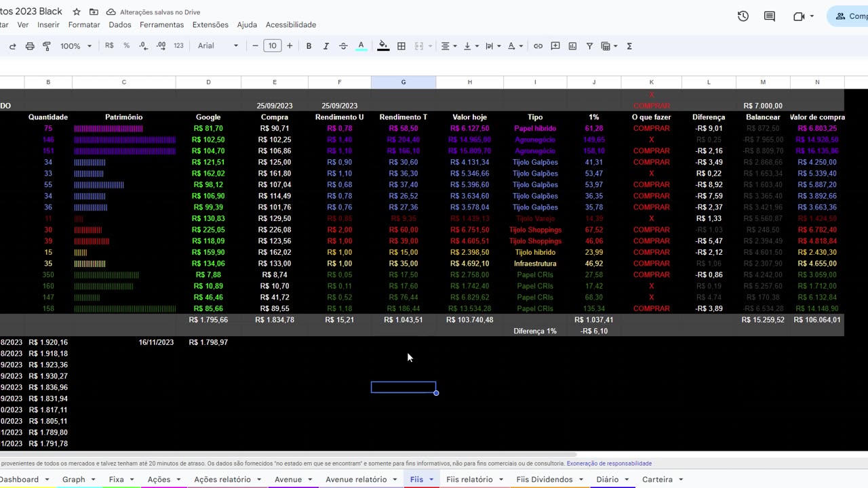Open the Arial font dropdown
The height and width of the screenshot is (488, 868).
218,46
